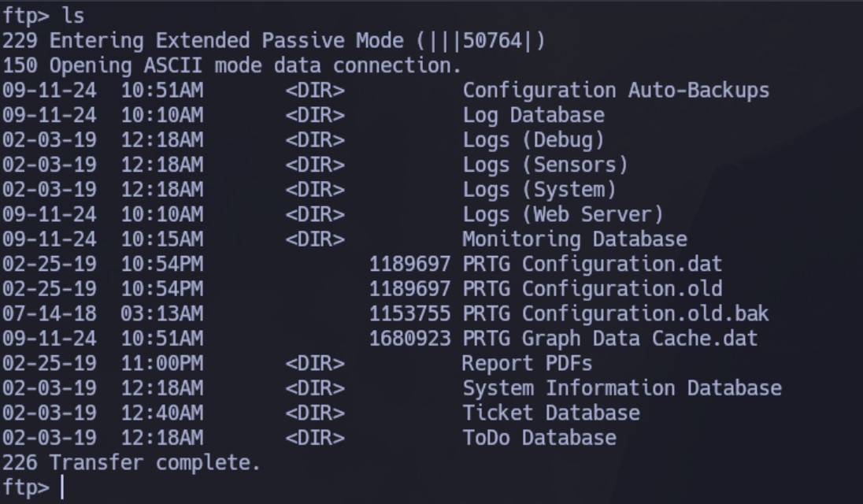
Task: Click the System Information Database folder
Action: (x=622, y=388)
